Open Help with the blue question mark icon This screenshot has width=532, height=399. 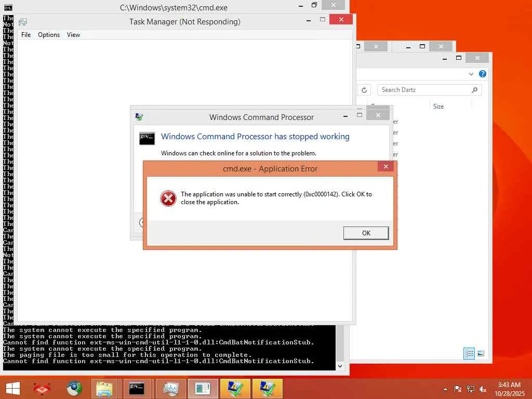pos(483,74)
